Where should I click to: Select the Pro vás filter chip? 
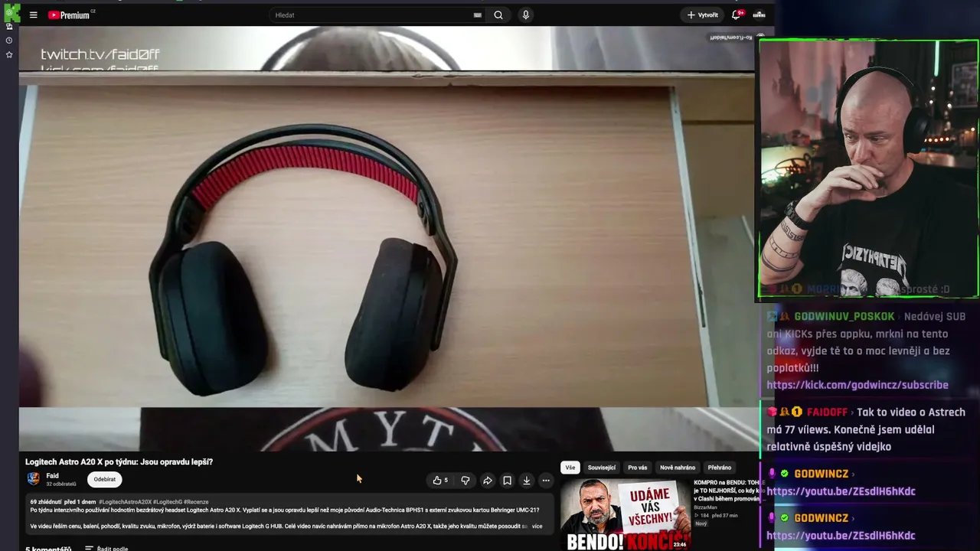pos(638,468)
